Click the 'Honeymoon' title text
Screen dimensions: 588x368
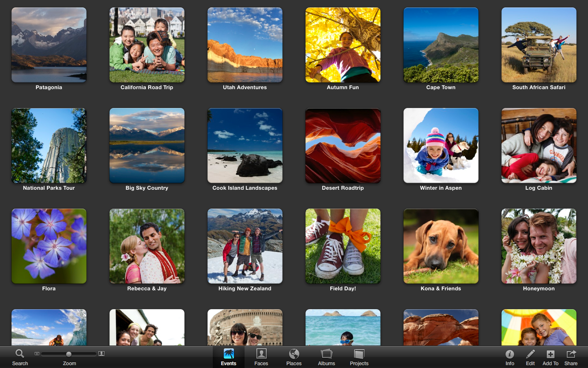tap(539, 289)
